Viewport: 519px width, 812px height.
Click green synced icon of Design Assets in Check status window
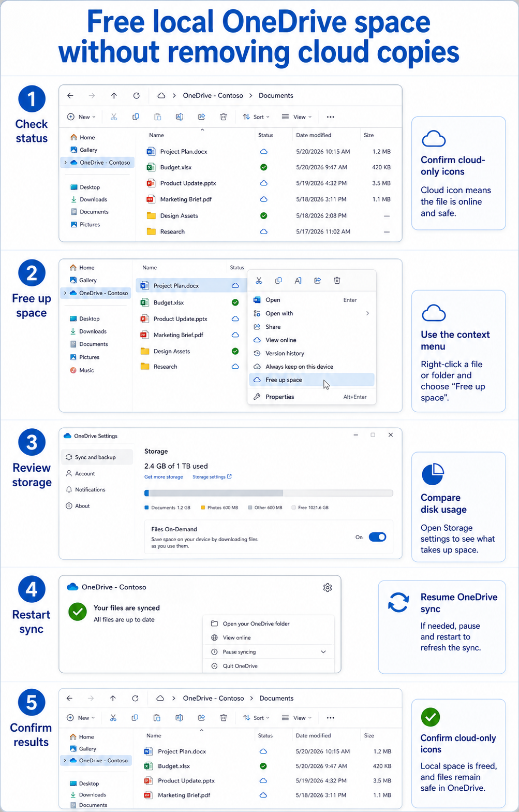pos(263,215)
